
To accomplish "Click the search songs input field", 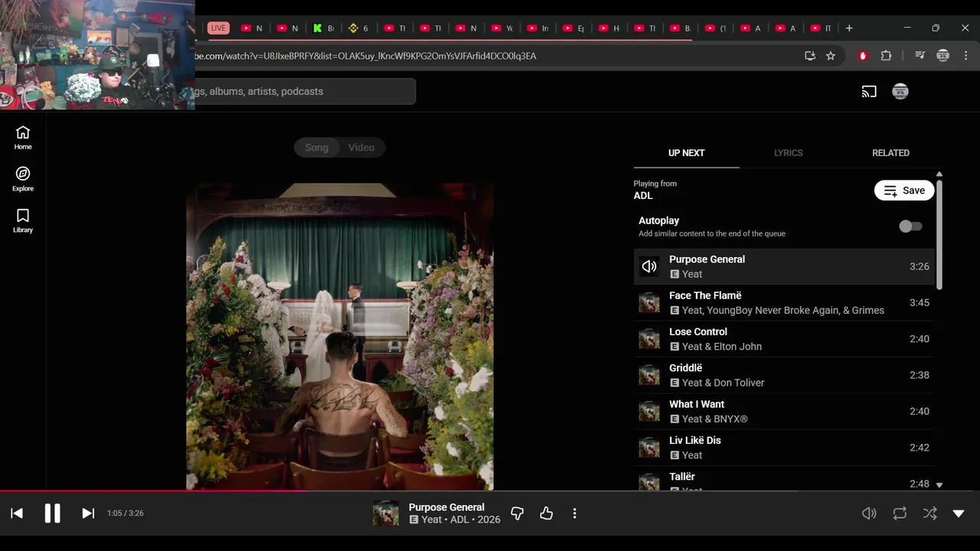I will [305, 92].
